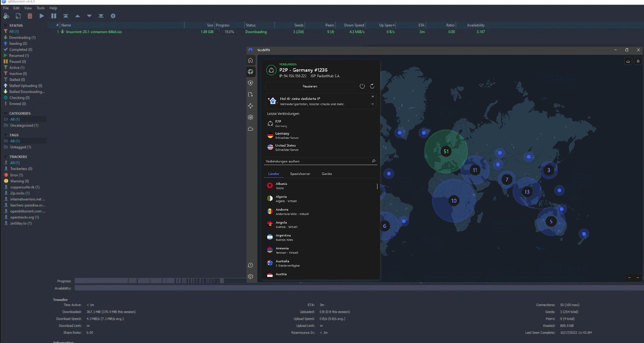Move torrent to bottom of queue
644x343 pixels.
point(101,16)
